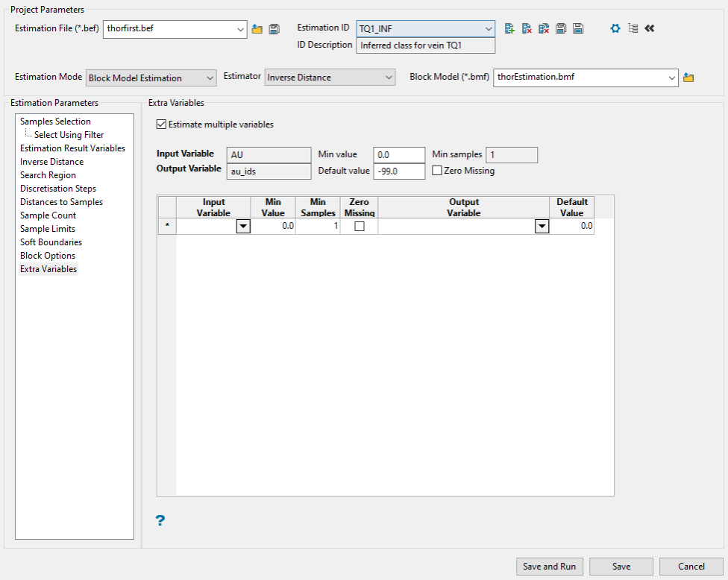The width and height of the screenshot is (728, 580).
Task: Browse for a block model file
Action: [688, 78]
